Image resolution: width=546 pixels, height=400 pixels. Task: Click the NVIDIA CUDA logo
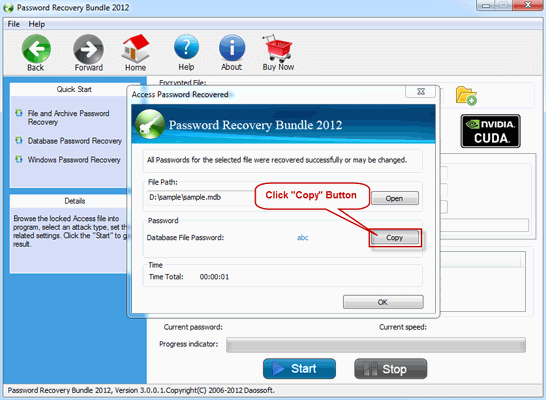pyautogui.click(x=490, y=131)
